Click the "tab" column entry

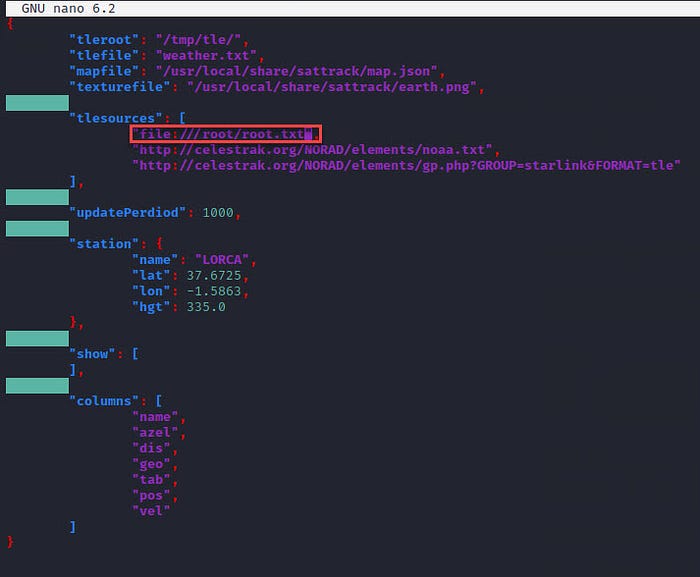[x=151, y=480]
